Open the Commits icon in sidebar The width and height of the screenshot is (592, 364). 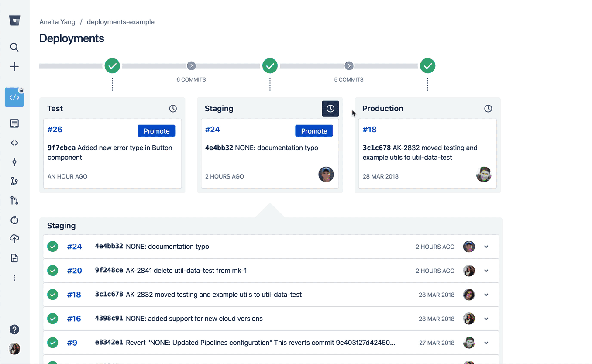click(x=14, y=162)
